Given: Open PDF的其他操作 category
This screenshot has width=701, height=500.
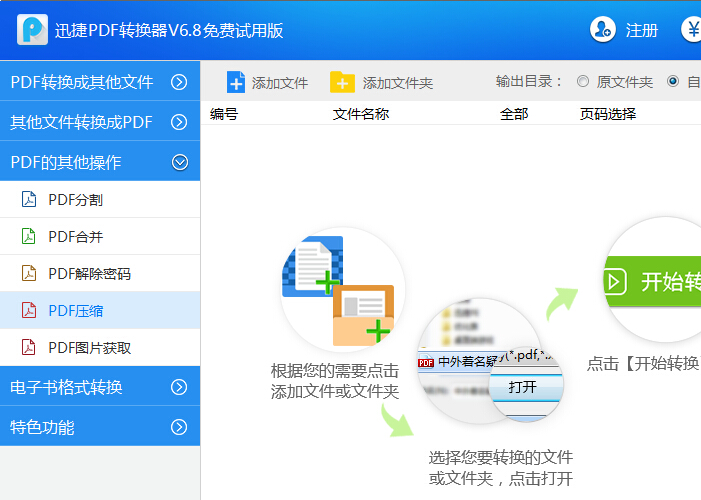Looking at the screenshot, I should point(100,161).
